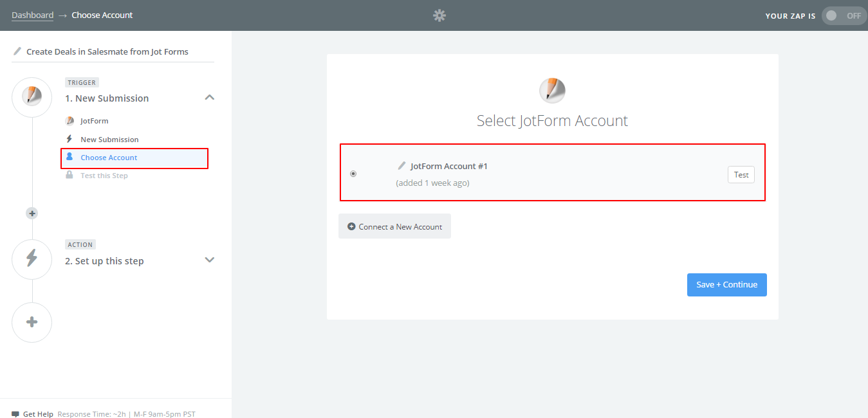Click the TRIGGER label badge
Screen dimensions: 868x418
click(81, 82)
